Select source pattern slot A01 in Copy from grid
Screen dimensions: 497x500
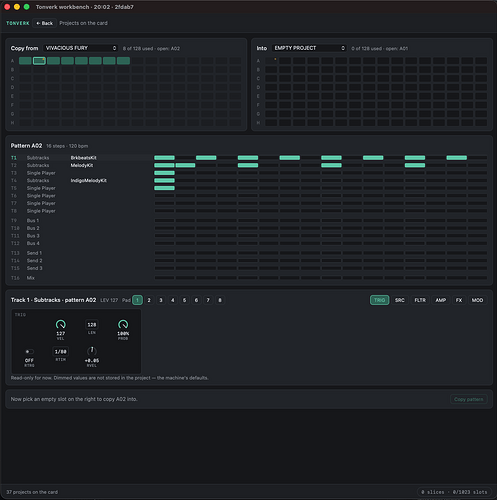25,61
